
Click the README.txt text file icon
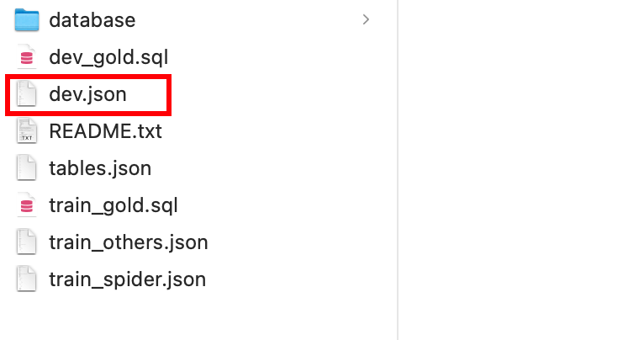coord(27,131)
